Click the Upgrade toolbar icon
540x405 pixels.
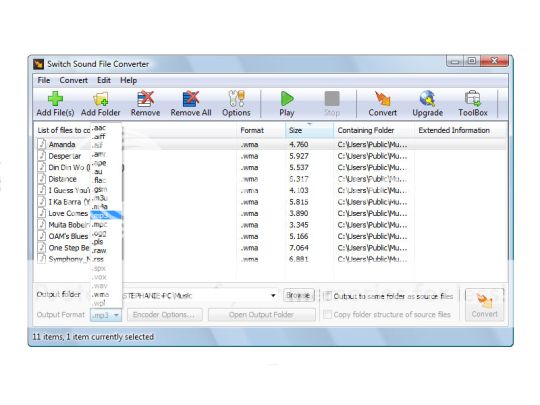(427, 104)
